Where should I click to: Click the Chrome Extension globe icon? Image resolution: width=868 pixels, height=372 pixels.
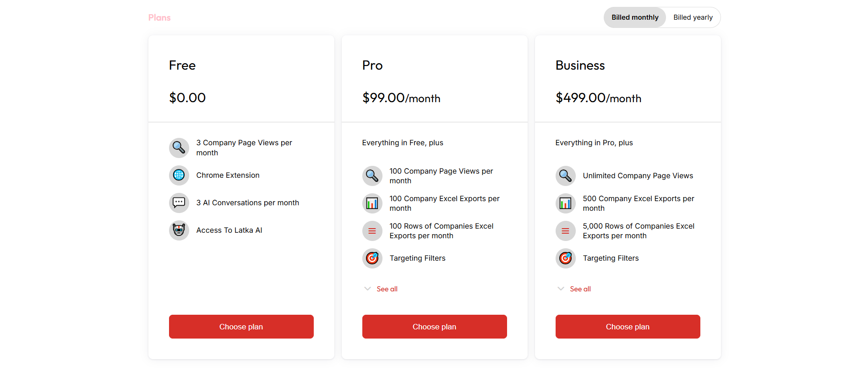(x=179, y=175)
